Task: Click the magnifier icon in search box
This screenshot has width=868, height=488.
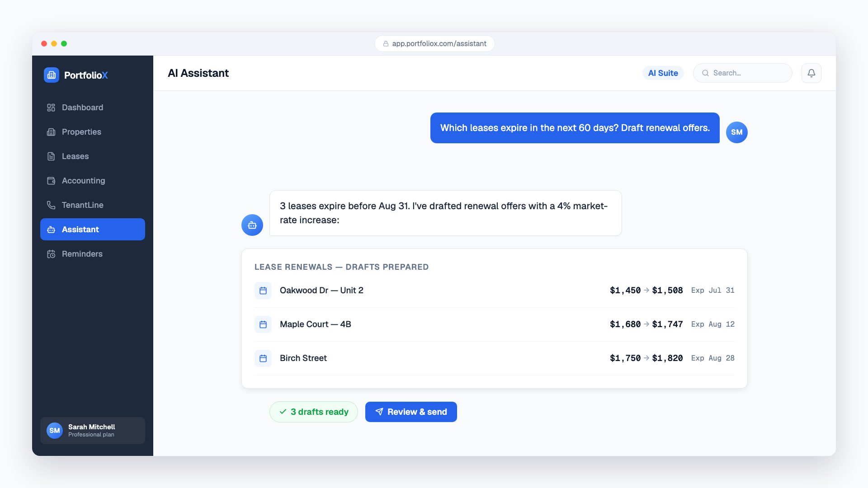Action: (705, 73)
